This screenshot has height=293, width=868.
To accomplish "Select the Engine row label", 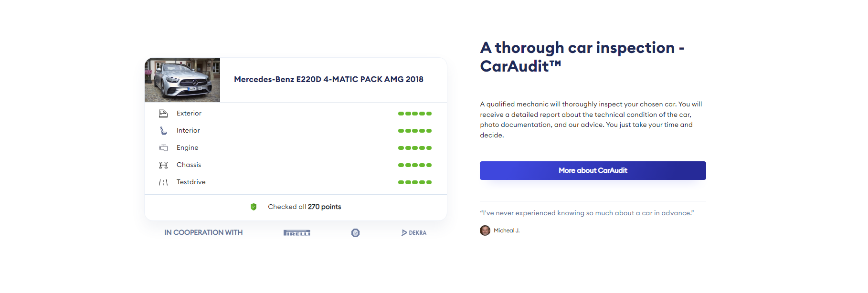I will click(x=187, y=148).
